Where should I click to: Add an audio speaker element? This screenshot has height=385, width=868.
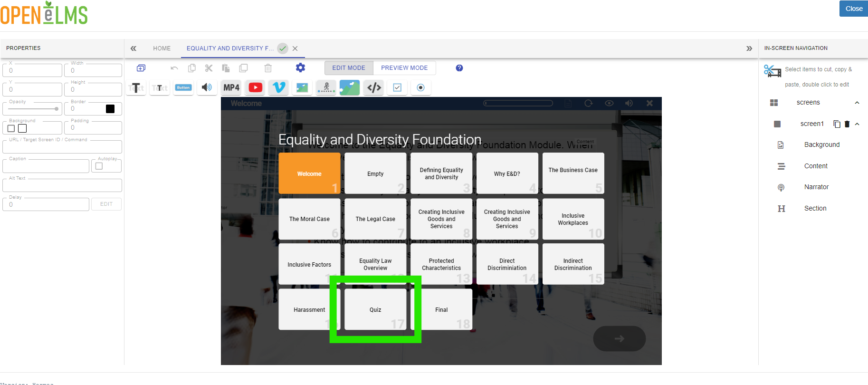(207, 87)
